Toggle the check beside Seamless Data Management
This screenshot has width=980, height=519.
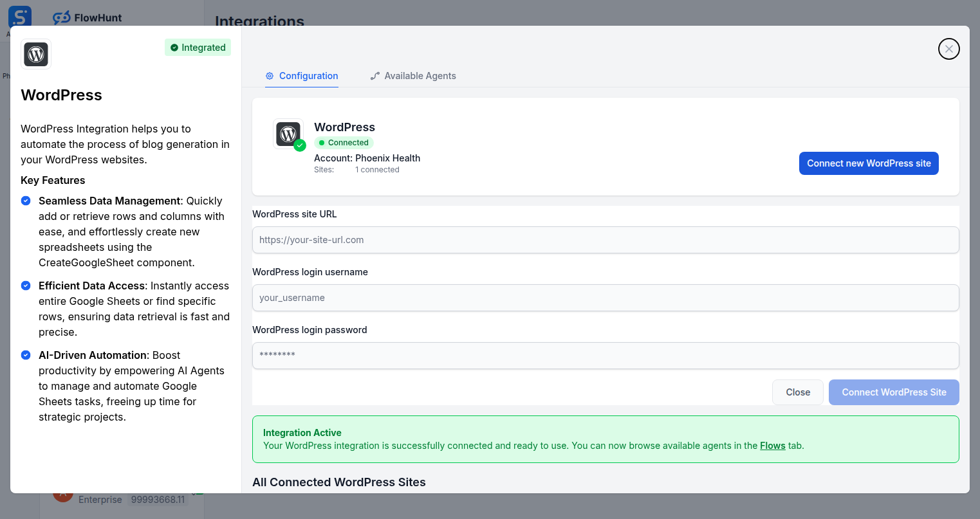coord(25,201)
